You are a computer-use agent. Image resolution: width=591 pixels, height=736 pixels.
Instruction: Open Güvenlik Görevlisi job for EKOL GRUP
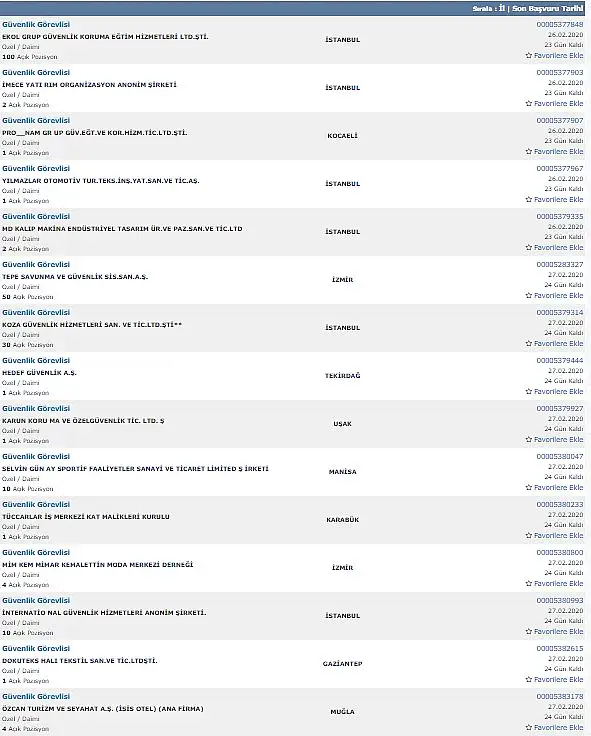tap(36, 24)
